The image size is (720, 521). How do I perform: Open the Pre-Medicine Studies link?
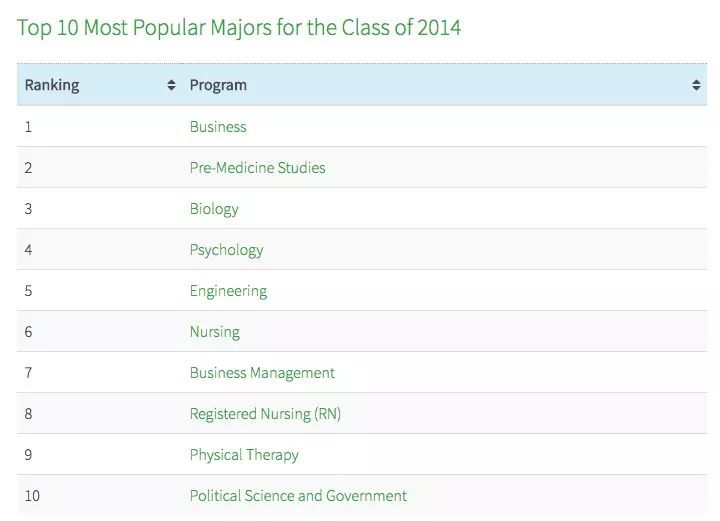[257, 168]
